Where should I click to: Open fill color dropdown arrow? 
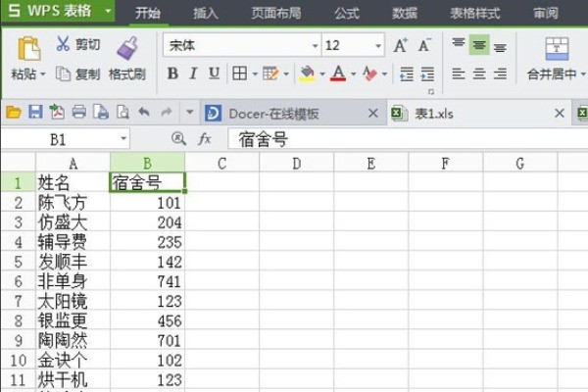coord(322,73)
